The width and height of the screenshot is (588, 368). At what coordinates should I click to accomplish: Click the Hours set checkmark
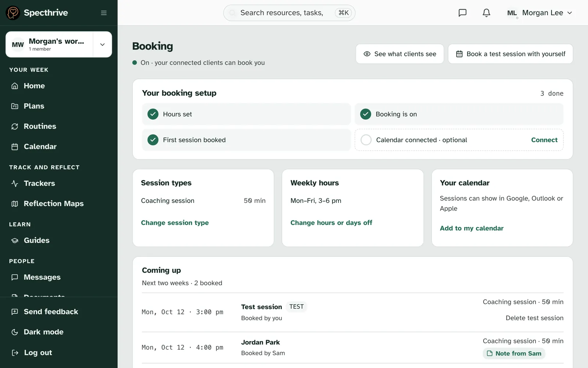153,114
